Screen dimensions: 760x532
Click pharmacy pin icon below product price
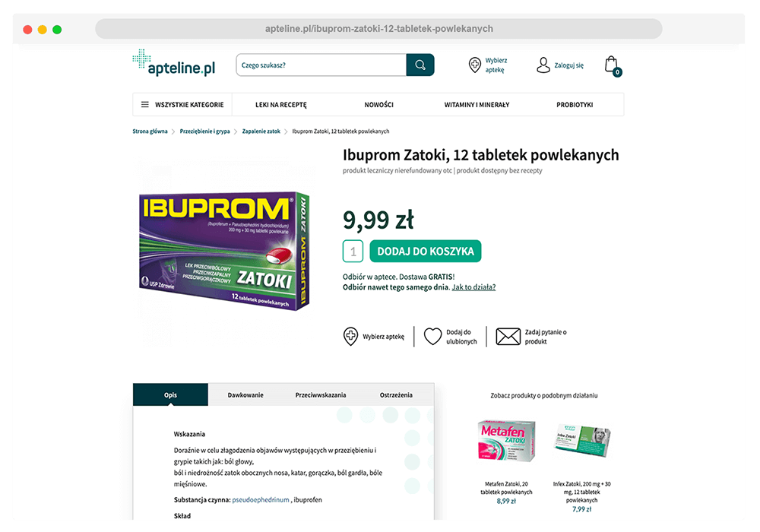point(350,336)
